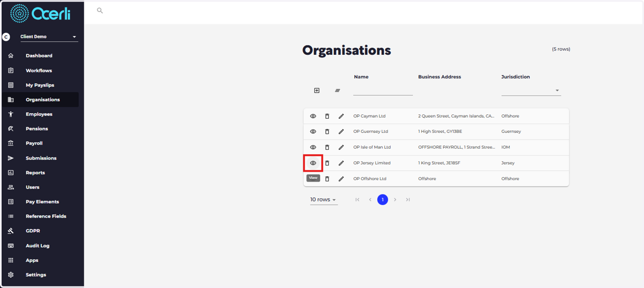The width and height of the screenshot is (644, 288).
Task: Open the 10 rows page size dropdown
Action: [324, 200]
